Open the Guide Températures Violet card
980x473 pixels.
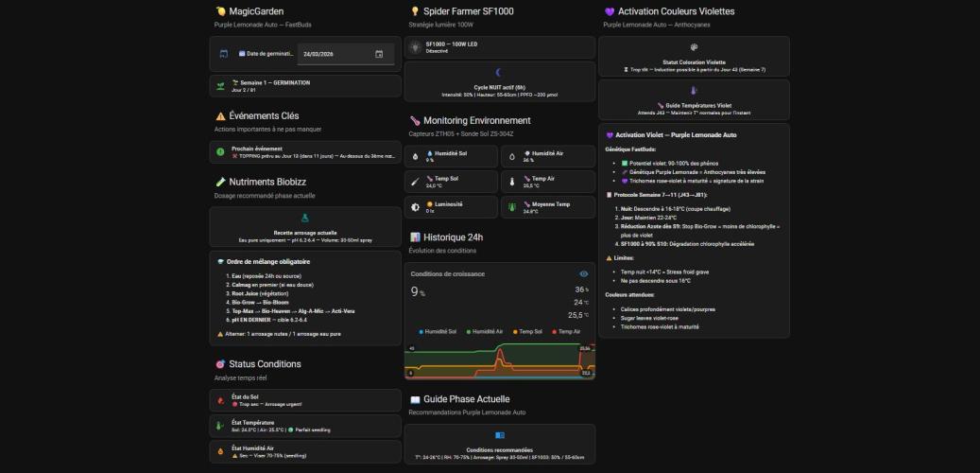click(694, 99)
